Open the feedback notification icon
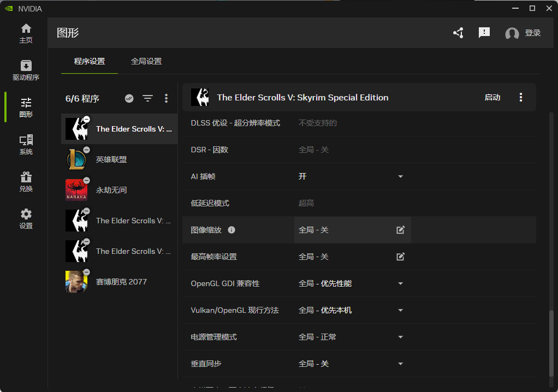 pos(484,33)
